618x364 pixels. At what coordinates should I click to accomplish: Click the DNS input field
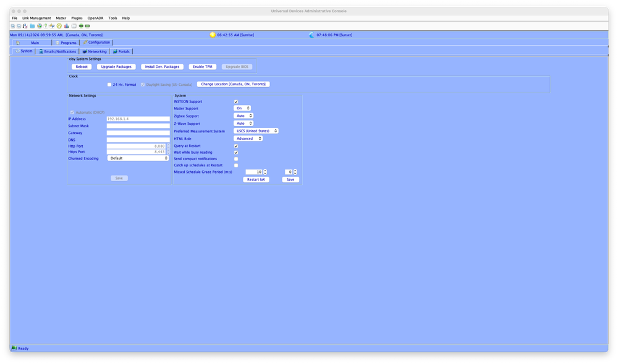coord(138,140)
